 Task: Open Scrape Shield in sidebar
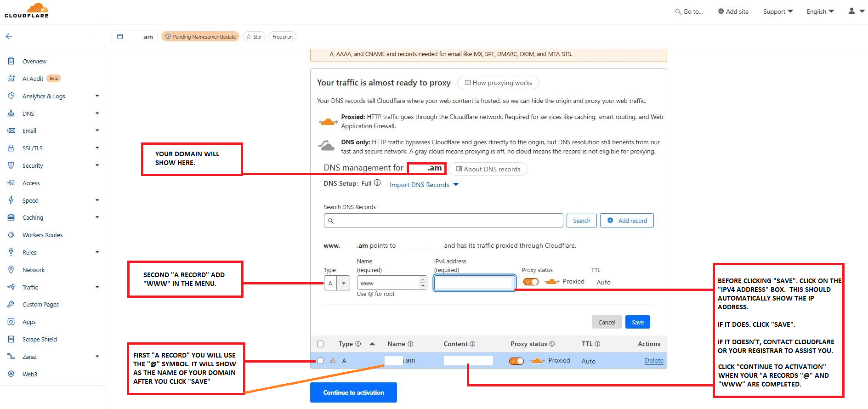point(40,340)
